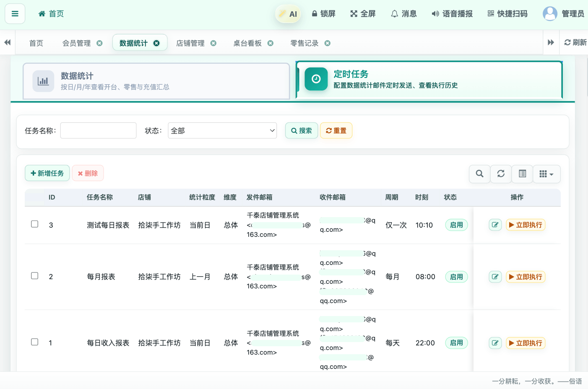Click the 任务名称 column header
Image resolution: width=588 pixels, height=389 pixels.
tap(100, 197)
